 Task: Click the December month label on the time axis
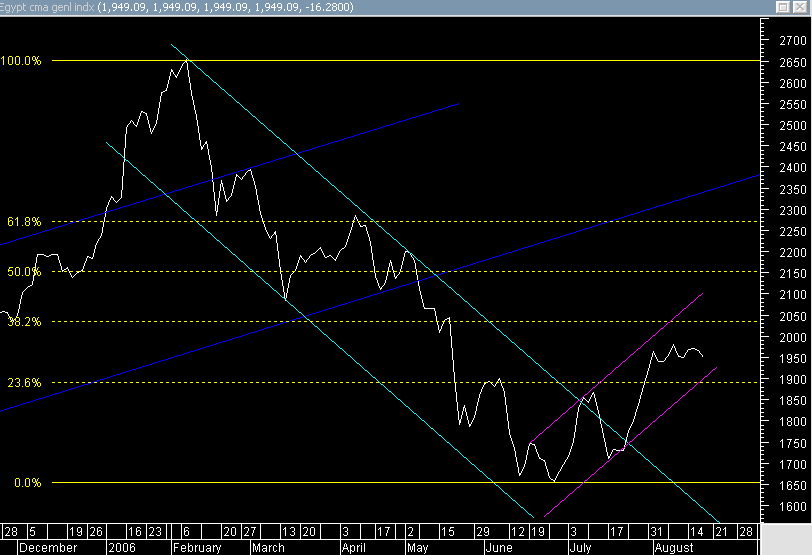coord(48,548)
